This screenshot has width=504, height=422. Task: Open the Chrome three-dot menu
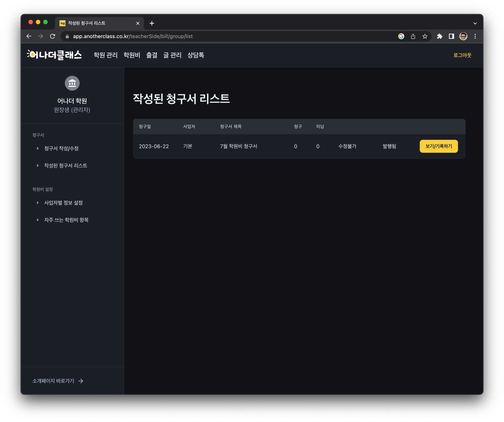[x=475, y=36]
